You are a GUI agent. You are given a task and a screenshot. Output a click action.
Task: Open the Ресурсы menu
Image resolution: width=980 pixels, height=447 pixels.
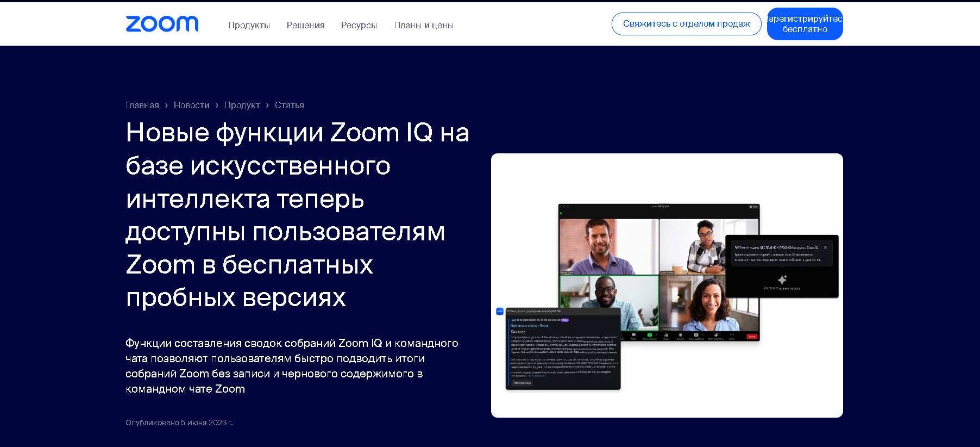click(359, 25)
